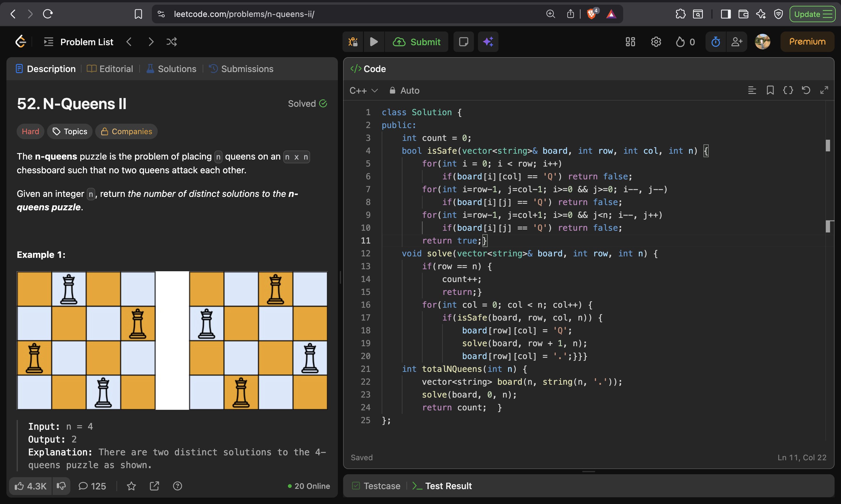Click the browser address bar URL
The image size is (841, 504).
click(244, 14)
